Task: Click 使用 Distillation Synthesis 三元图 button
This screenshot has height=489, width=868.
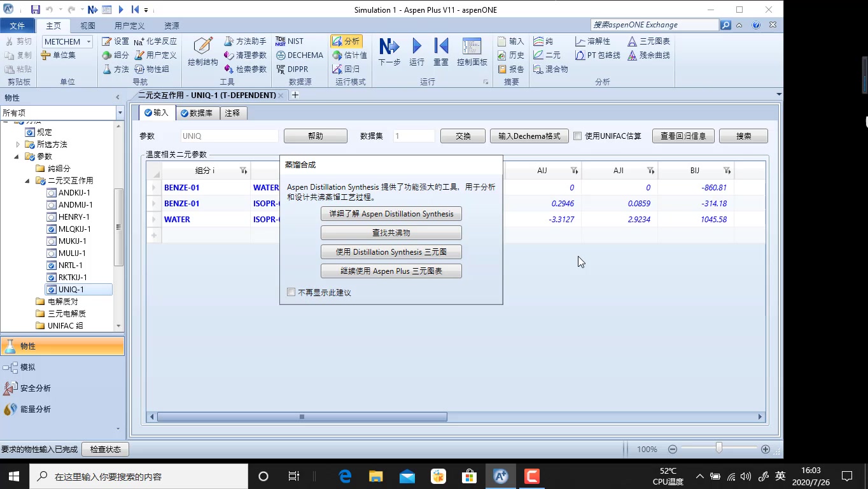Action: tap(391, 252)
